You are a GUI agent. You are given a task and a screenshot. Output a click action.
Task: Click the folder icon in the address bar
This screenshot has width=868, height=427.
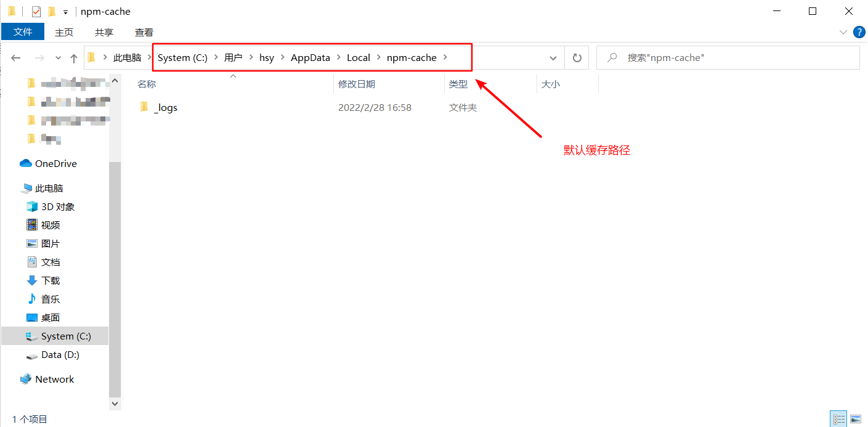click(x=92, y=58)
